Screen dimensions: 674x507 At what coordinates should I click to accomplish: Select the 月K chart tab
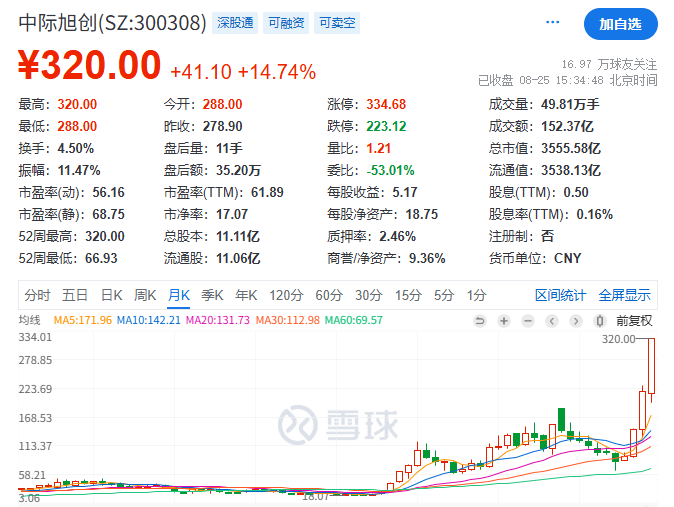point(179,295)
